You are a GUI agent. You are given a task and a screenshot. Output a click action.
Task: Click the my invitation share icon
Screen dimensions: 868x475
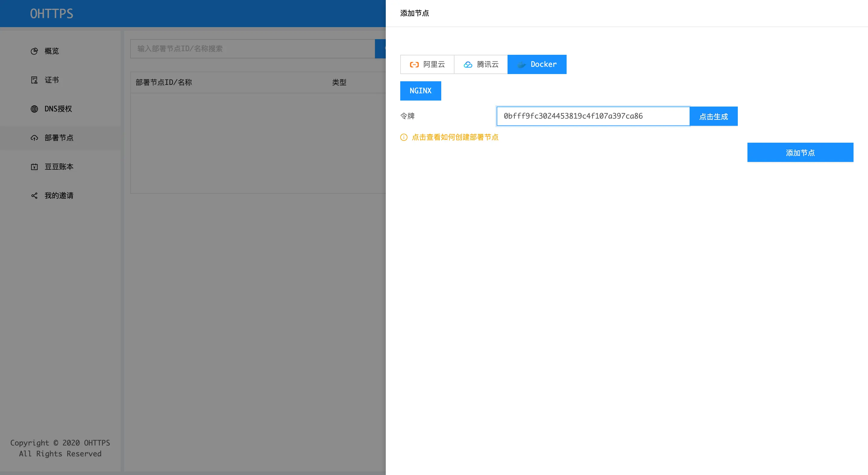coord(34,196)
